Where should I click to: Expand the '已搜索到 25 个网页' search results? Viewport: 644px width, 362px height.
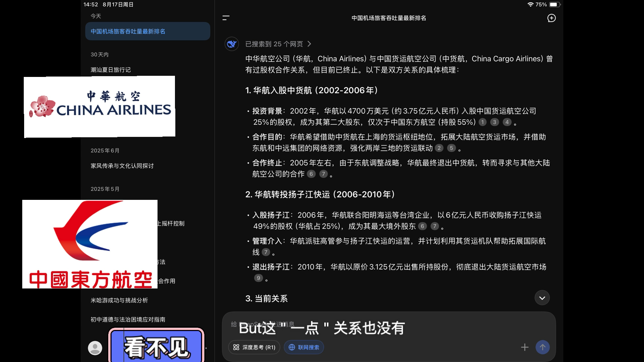[278, 44]
